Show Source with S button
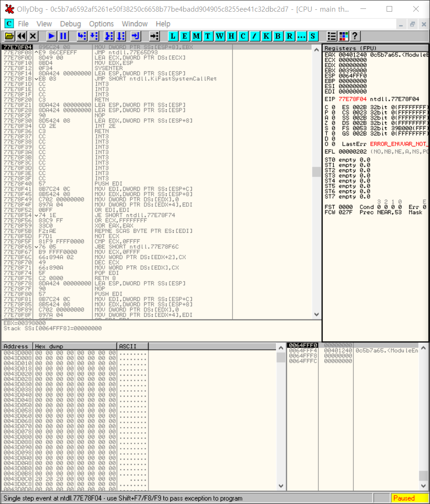Viewport: 430px width, 504px height. [313, 36]
